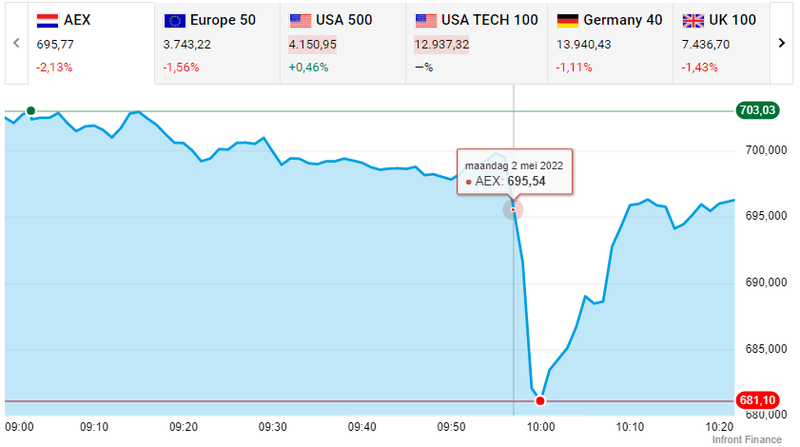Click the UK flag beside UK 100
The height and width of the screenshot is (447, 800).
pos(691,20)
